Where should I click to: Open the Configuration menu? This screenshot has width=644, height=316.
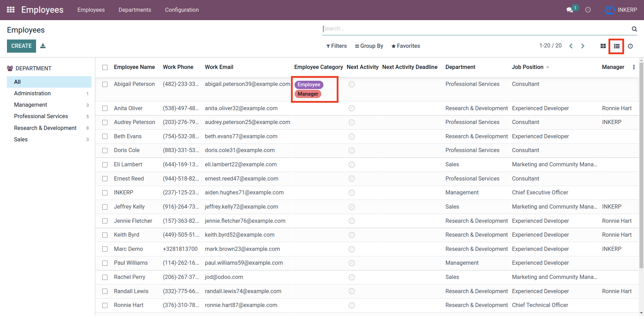[182, 10]
